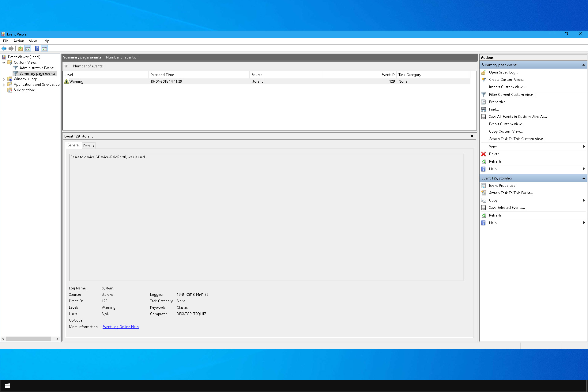Screen dimensions: 588x392
Task: Click the Attach Task To This Event button
Action: 511,193
